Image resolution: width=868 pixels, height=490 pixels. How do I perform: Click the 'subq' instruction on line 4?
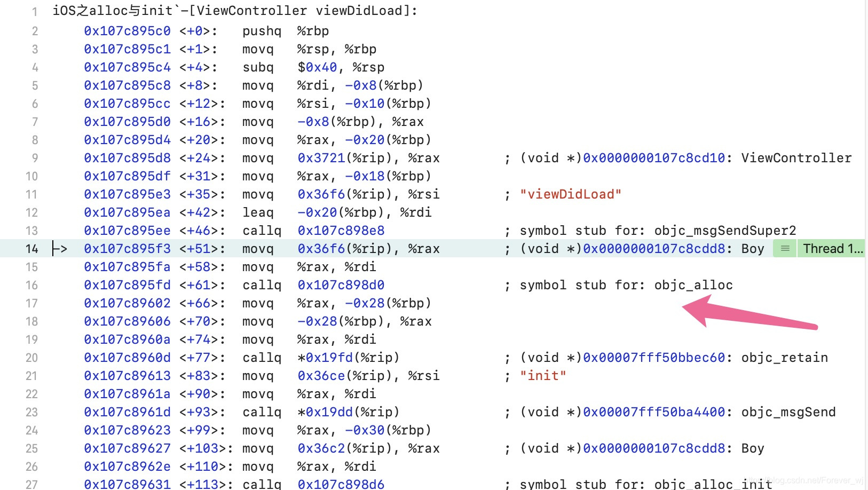click(x=258, y=67)
